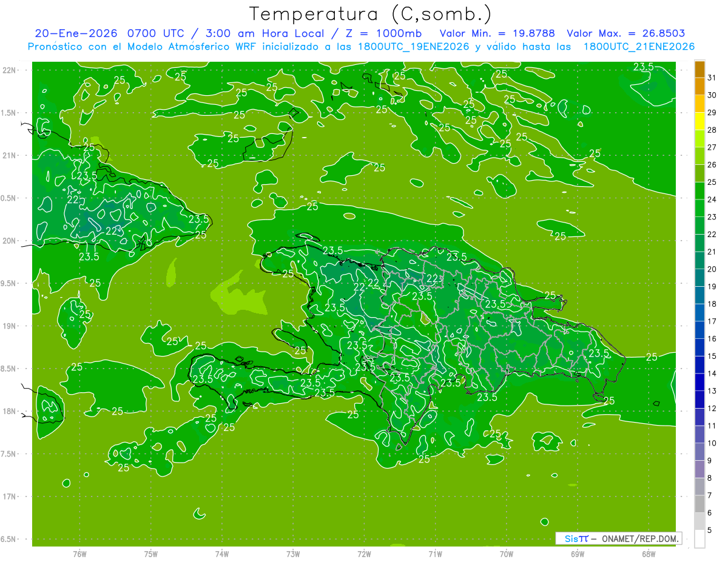This screenshot has height=562, width=728.
Task: Click the colorbar label "28"
Action: pos(712,130)
